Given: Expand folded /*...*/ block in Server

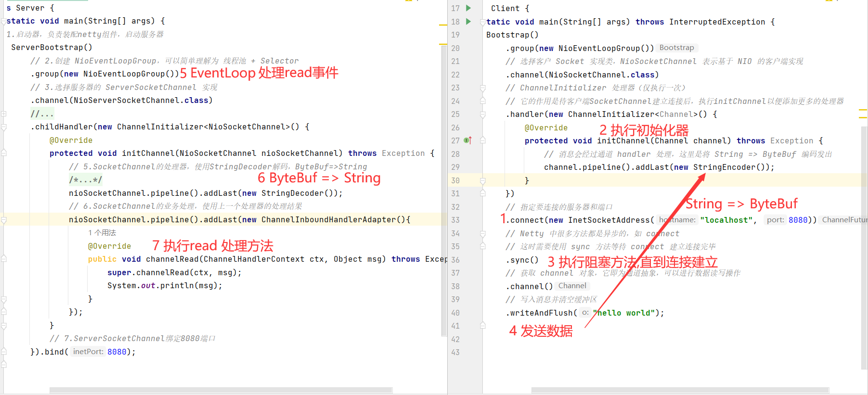Looking at the screenshot, I should [x=86, y=180].
